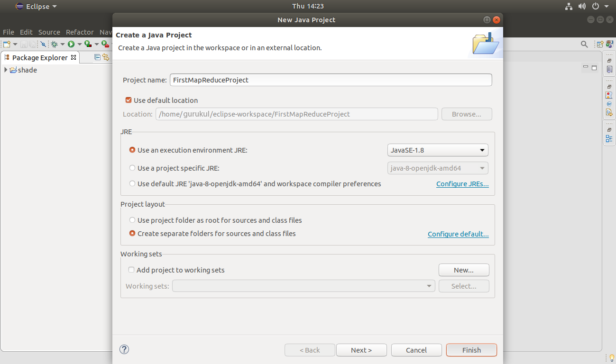Image resolution: width=616 pixels, height=364 pixels.
Task: Select Create separate folders option
Action: (x=132, y=233)
